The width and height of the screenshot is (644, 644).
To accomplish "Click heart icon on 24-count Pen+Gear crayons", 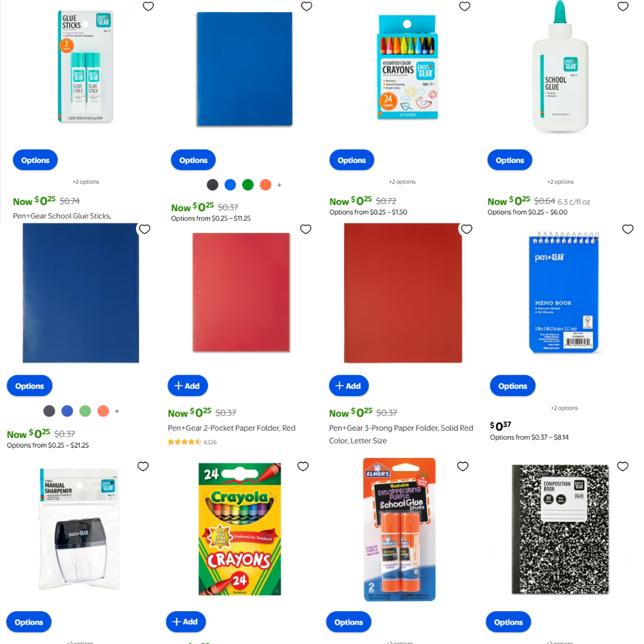I will [x=464, y=6].
